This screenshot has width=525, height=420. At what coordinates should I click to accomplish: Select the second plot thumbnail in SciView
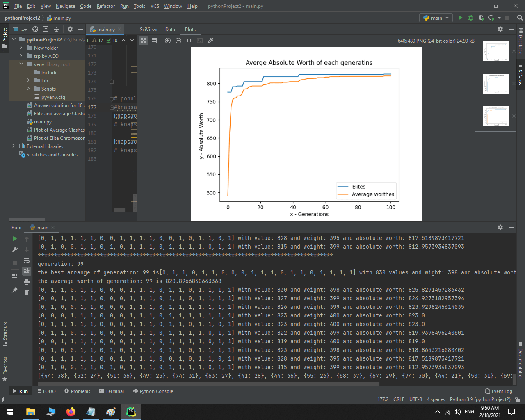496,83
